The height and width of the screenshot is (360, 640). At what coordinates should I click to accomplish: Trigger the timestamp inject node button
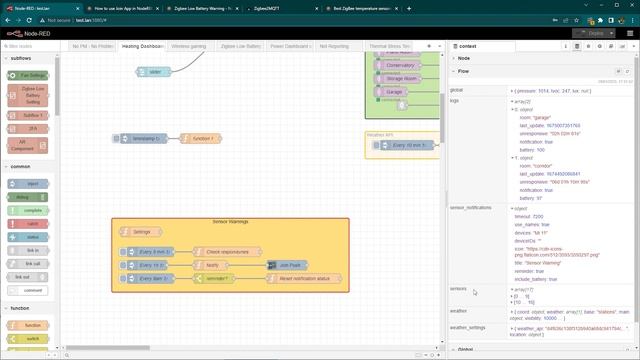(116, 139)
